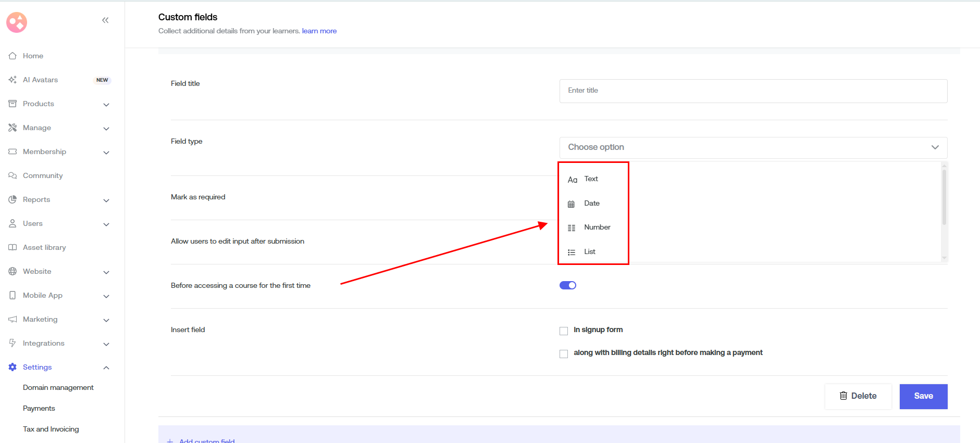Check the 'In signup form' checkbox
Image resolution: width=980 pixels, height=443 pixels.
point(564,331)
